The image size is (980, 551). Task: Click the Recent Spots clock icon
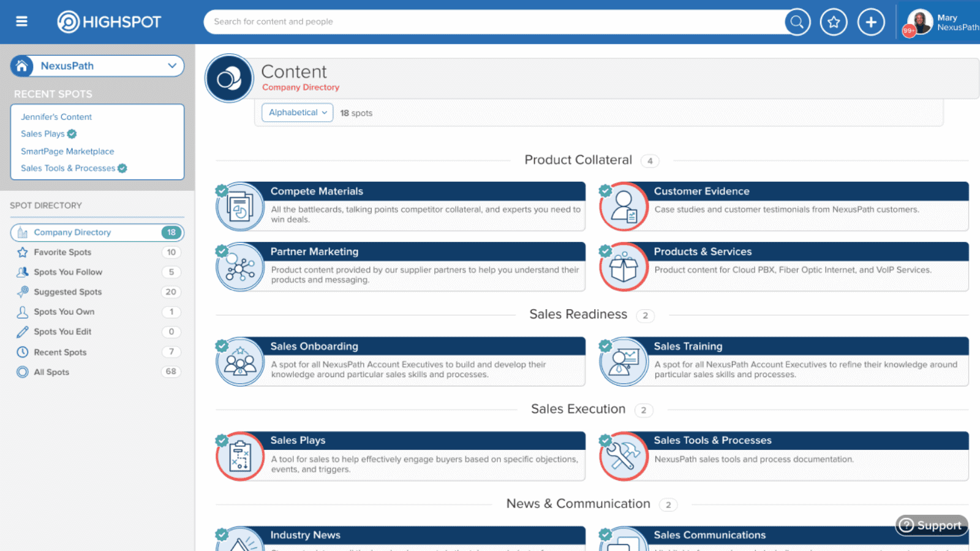point(23,352)
